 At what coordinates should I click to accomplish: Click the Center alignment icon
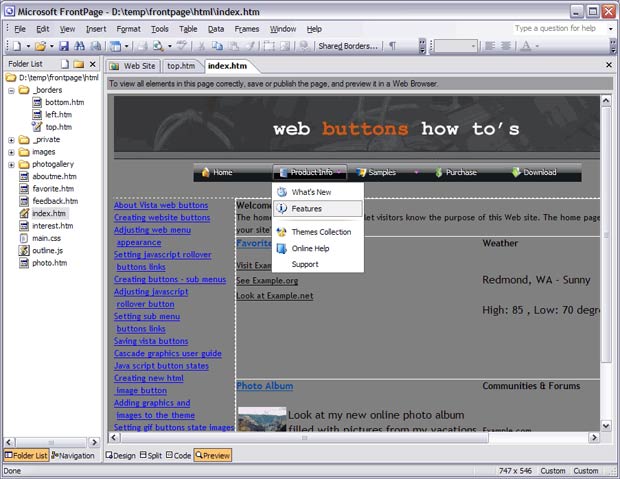pos(506,46)
